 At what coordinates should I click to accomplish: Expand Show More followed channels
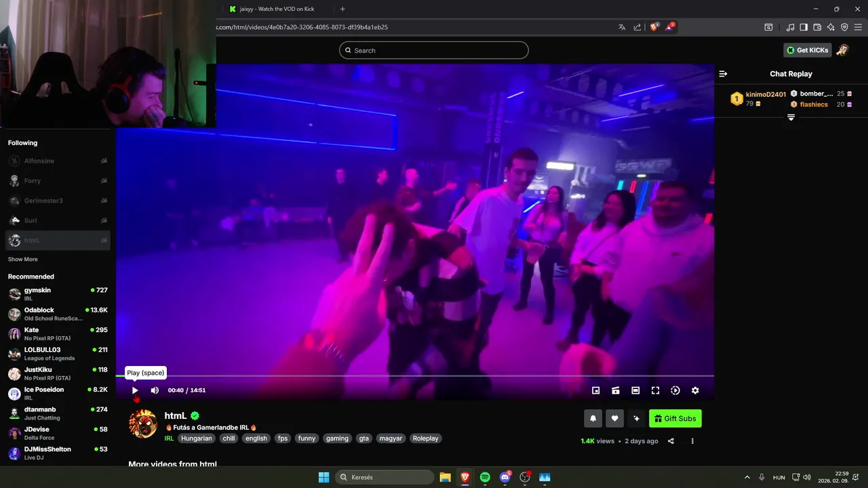pos(23,260)
